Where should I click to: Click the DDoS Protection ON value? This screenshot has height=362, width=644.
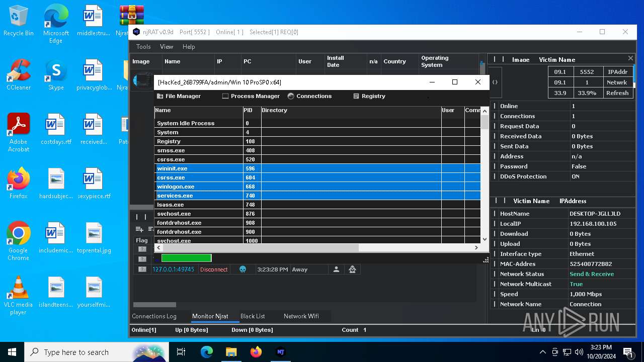[x=576, y=176]
